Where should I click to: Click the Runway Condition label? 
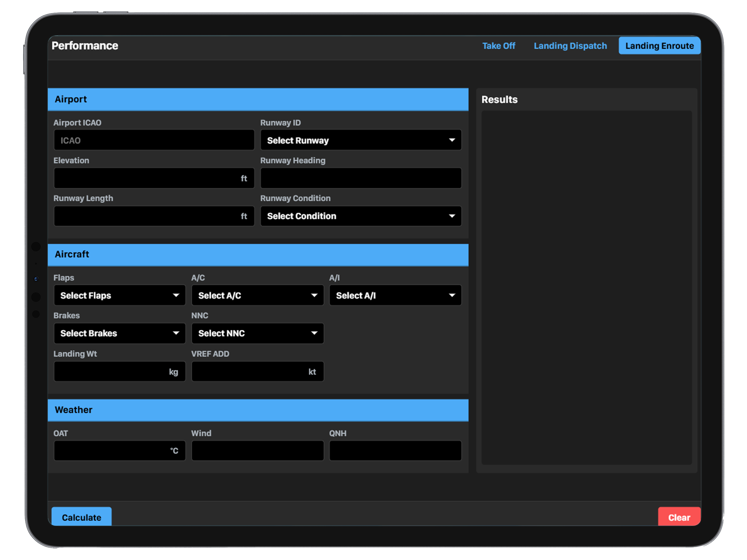(295, 198)
